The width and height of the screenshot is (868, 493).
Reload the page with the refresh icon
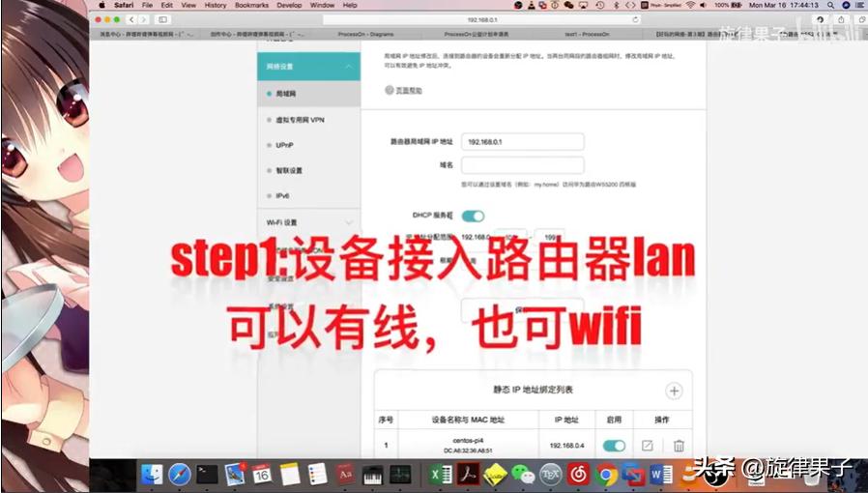635,19
